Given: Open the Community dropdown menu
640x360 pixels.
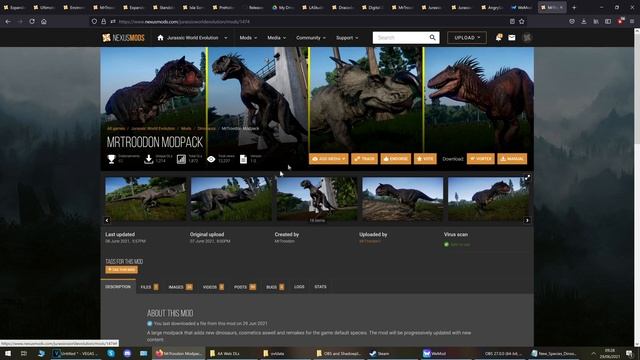Looking at the screenshot, I should (311, 38).
